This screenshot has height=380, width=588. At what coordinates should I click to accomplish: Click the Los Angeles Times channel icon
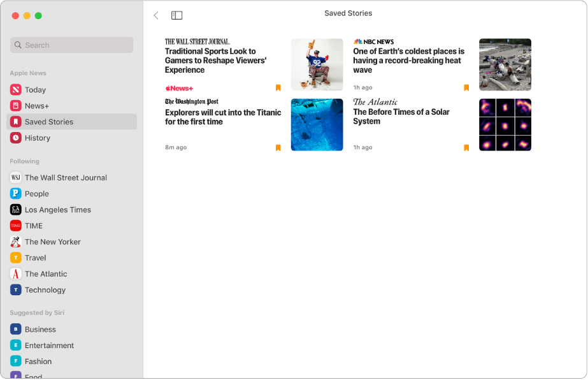click(15, 210)
